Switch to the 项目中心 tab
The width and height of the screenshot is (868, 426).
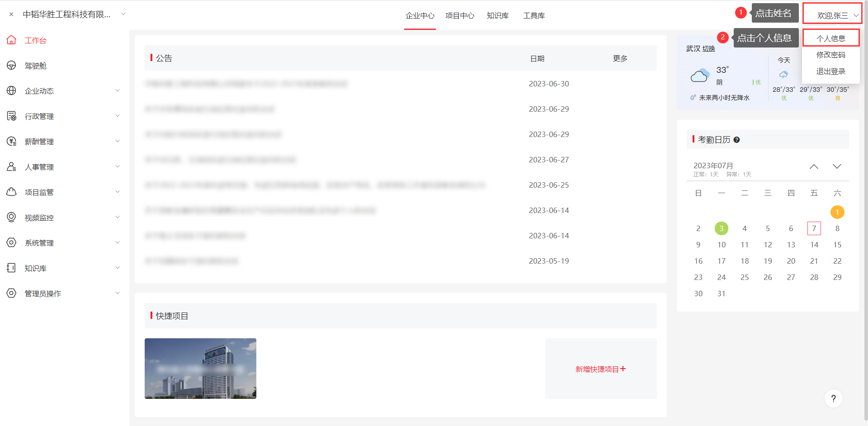[459, 16]
